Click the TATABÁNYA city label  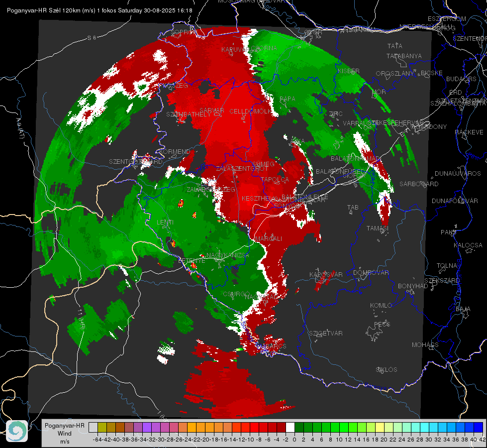404,56
